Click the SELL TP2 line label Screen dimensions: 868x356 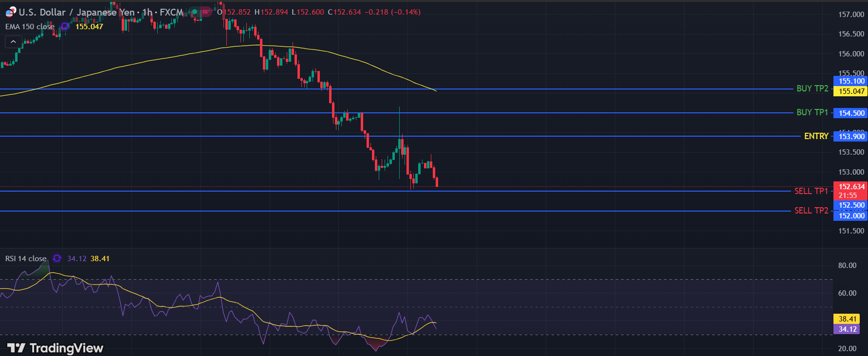pos(811,211)
